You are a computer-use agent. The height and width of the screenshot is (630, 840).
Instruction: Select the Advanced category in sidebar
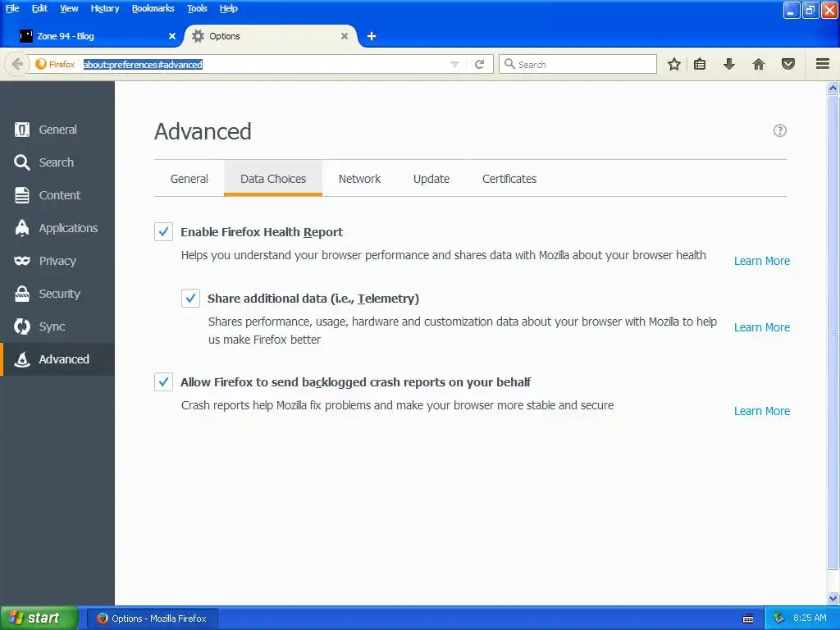pos(57,359)
